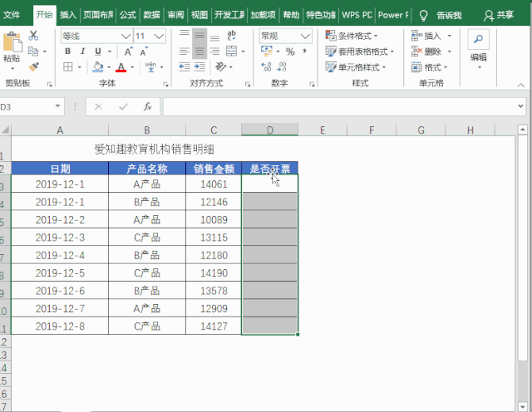
Task: Click the middle align icon
Action: tap(199, 35)
